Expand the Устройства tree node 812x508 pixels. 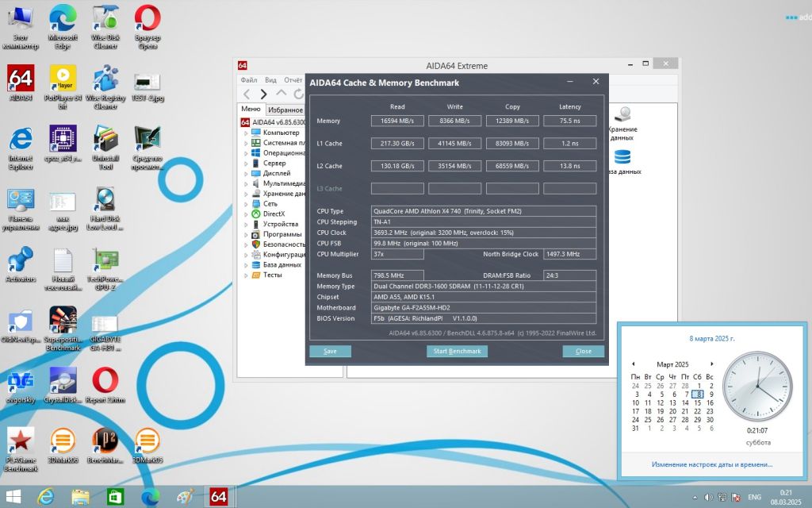pyautogui.click(x=246, y=225)
